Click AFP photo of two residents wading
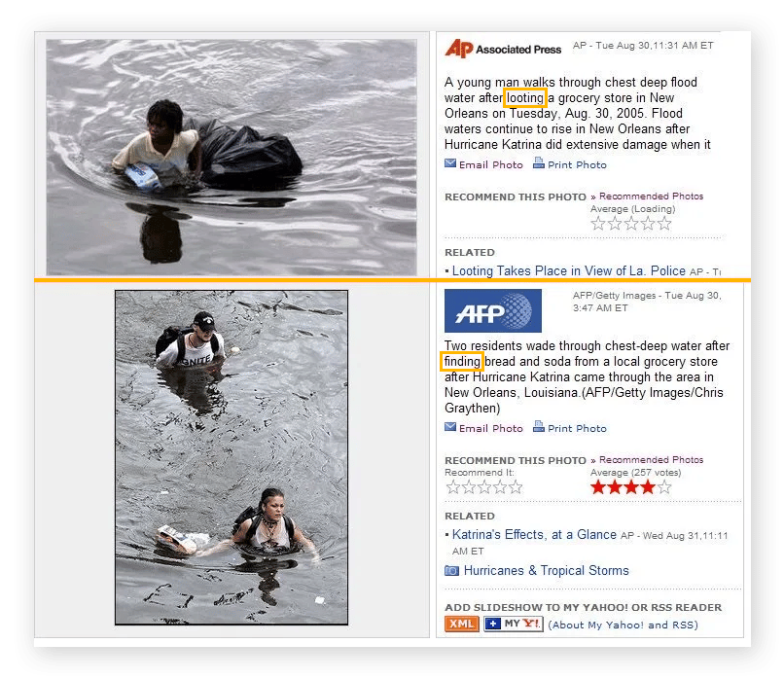Image resolution: width=784 pixels, height=679 pixels. (232, 457)
